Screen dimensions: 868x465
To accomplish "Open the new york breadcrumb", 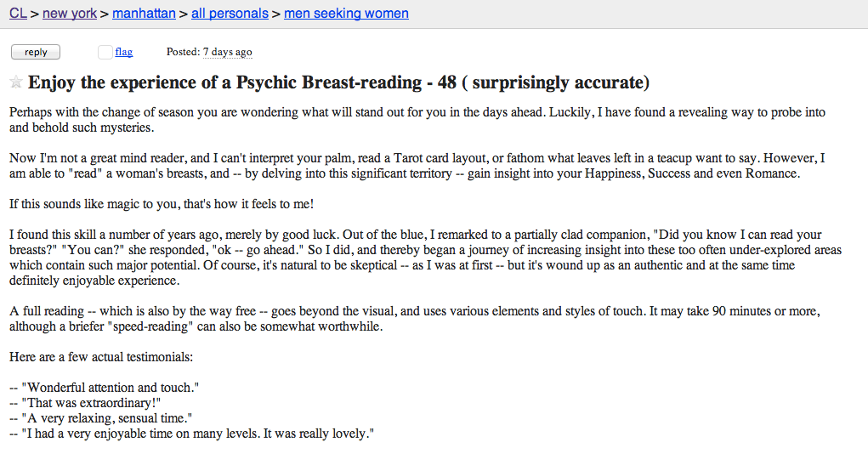I will point(70,14).
